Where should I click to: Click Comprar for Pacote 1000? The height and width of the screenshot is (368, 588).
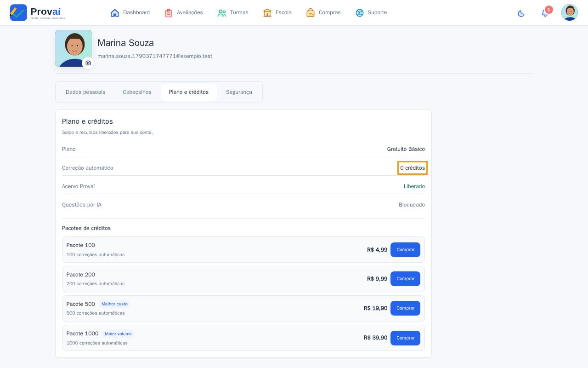405,338
